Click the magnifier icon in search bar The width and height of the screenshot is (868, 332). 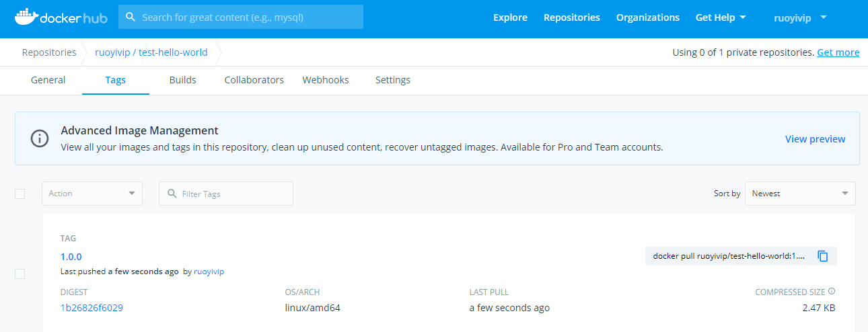click(x=131, y=17)
